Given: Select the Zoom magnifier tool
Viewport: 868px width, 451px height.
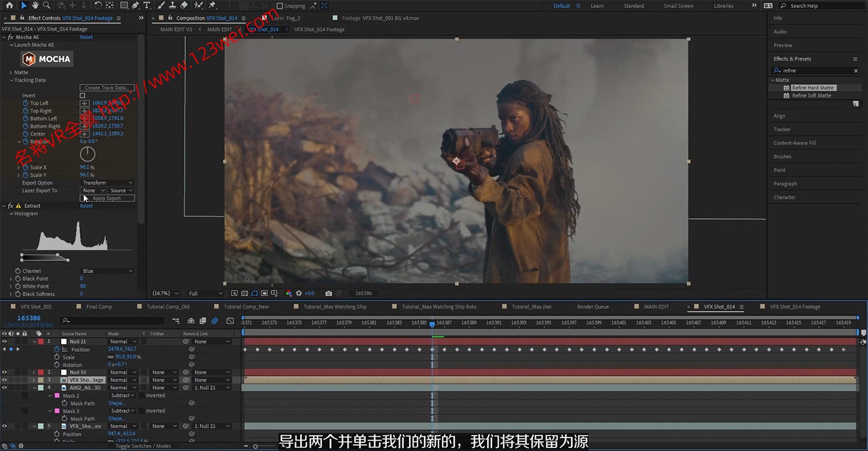Looking at the screenshot, I should pyautogui.click(x=46, y=6).
